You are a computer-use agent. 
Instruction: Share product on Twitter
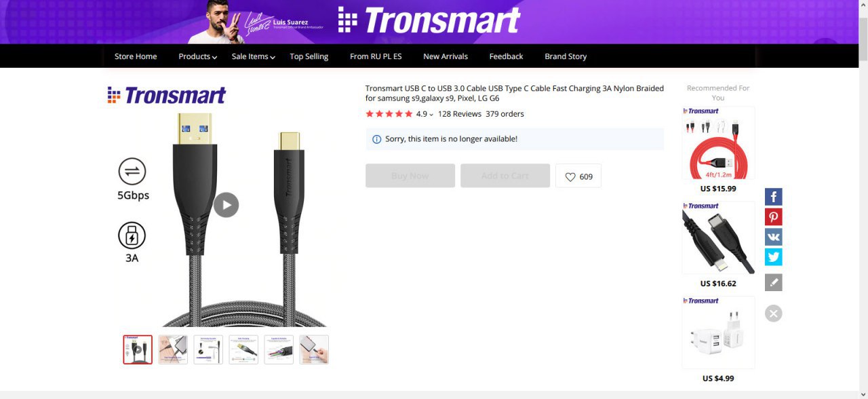pos(773,257)
